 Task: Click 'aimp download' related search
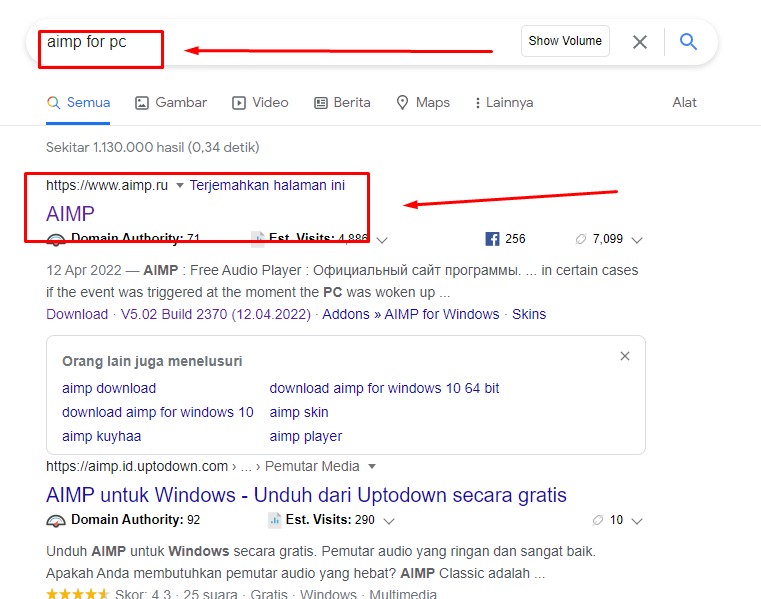tap(109, 388)
